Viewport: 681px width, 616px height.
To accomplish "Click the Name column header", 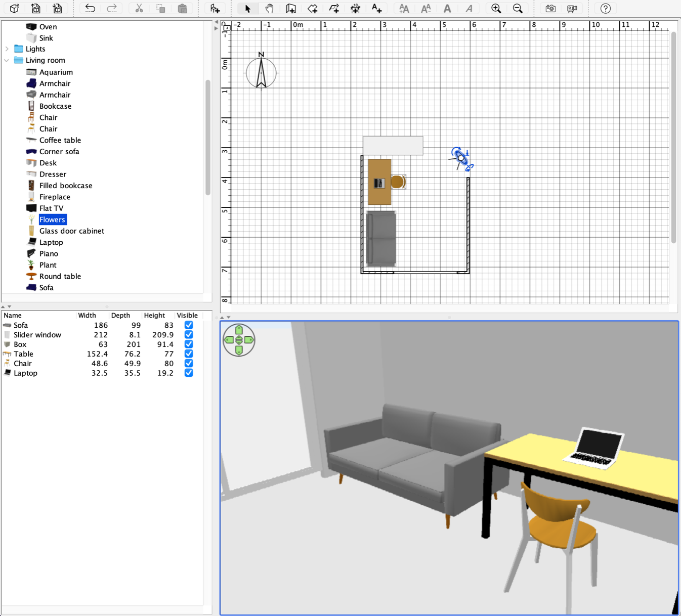I will click(x=13, y=315).
